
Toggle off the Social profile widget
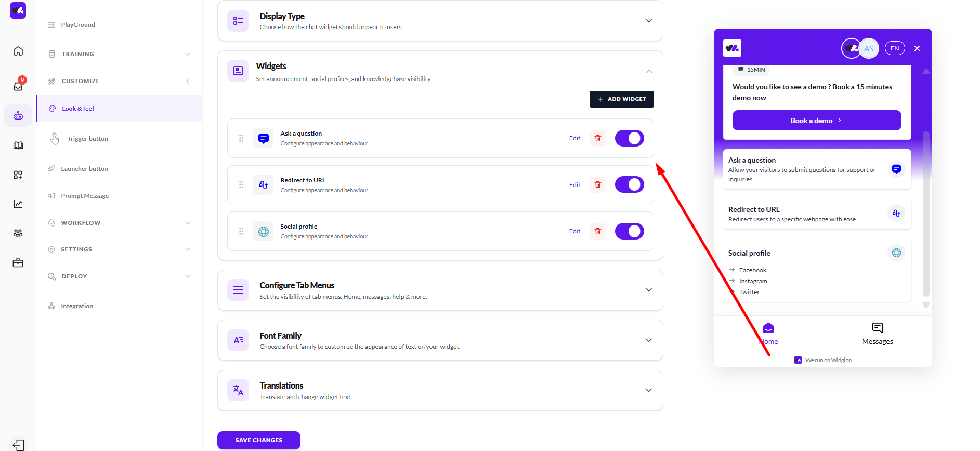pos(629,231)
